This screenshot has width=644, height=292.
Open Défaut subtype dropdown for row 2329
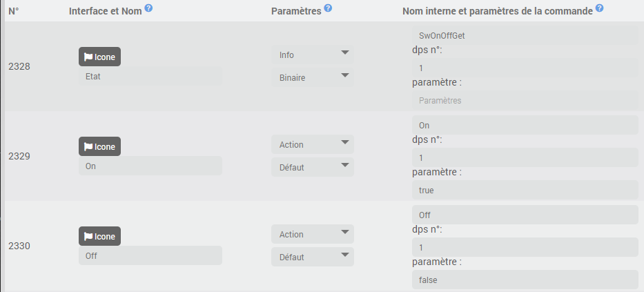(312, 167)
